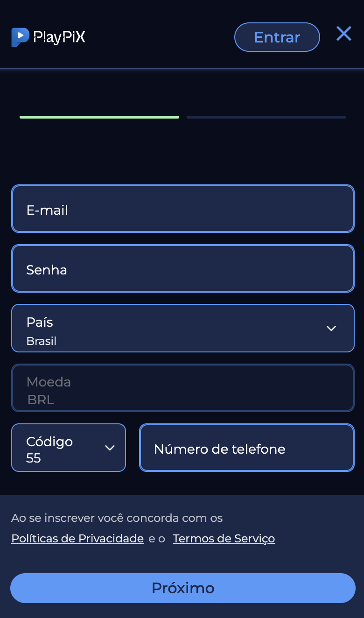Click the chevron in the Código selector
This screenshot has width=364, height=618.
point(110,448)
